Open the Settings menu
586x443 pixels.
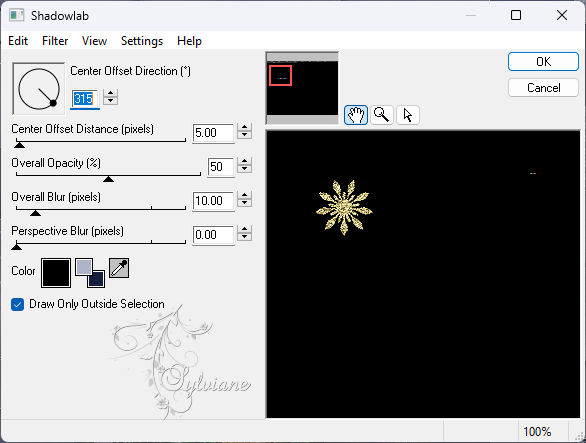pyautogui.click(x=142, y=41)
